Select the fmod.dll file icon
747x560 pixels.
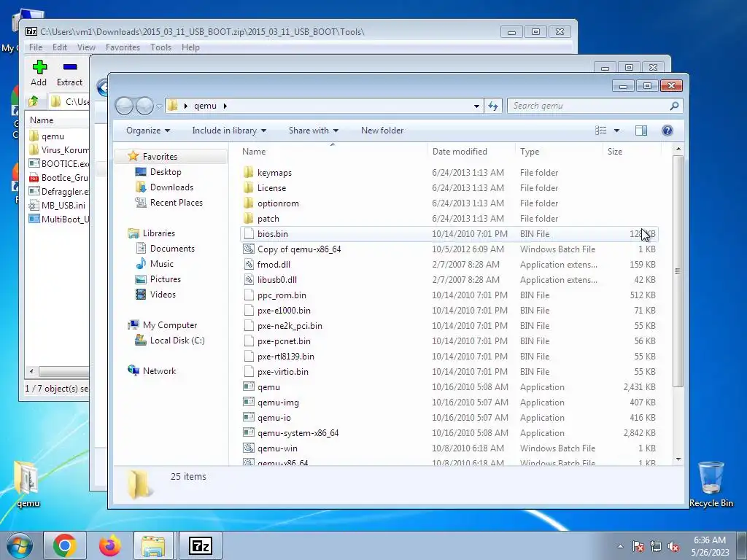pyautogui.click(x=248, y=264)
